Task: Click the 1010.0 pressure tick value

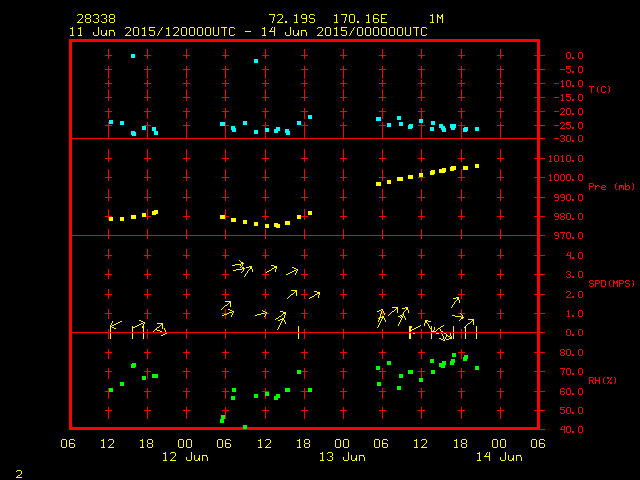Action: 557,159
